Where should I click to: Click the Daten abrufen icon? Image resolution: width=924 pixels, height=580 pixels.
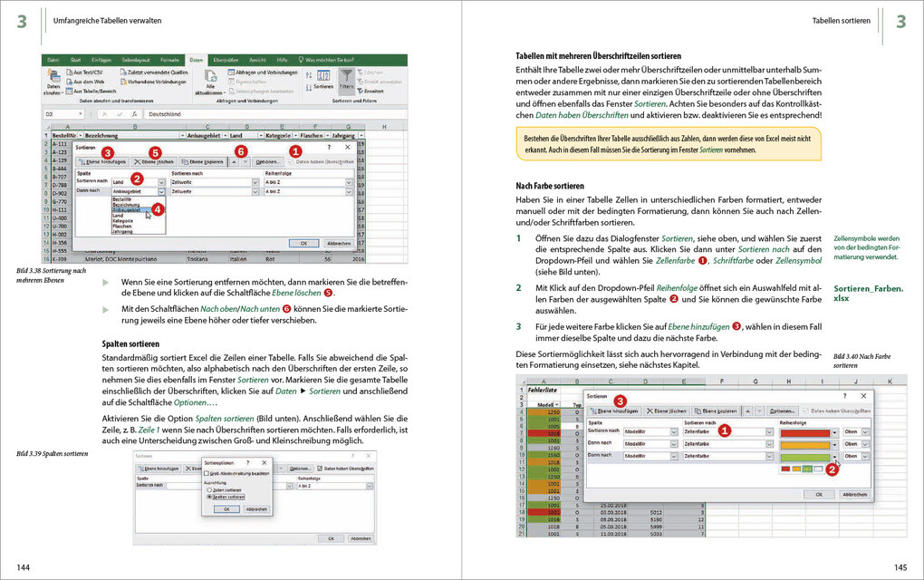point(53,76)
